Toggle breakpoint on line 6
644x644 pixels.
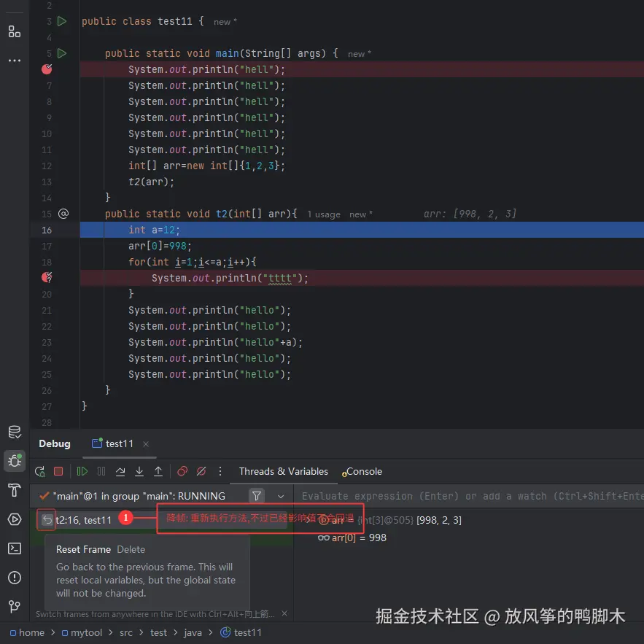[x=47, y=69]
